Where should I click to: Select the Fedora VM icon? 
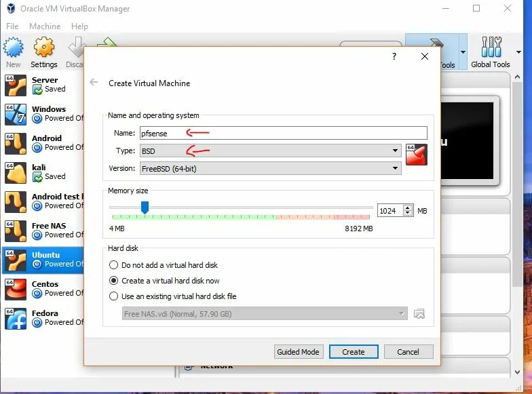click(x=16, y=319)
